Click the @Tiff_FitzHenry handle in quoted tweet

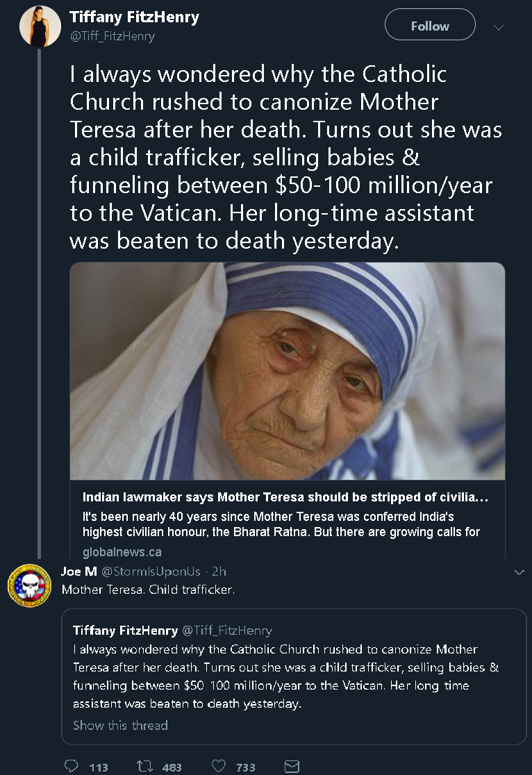[x=226, y=631]
